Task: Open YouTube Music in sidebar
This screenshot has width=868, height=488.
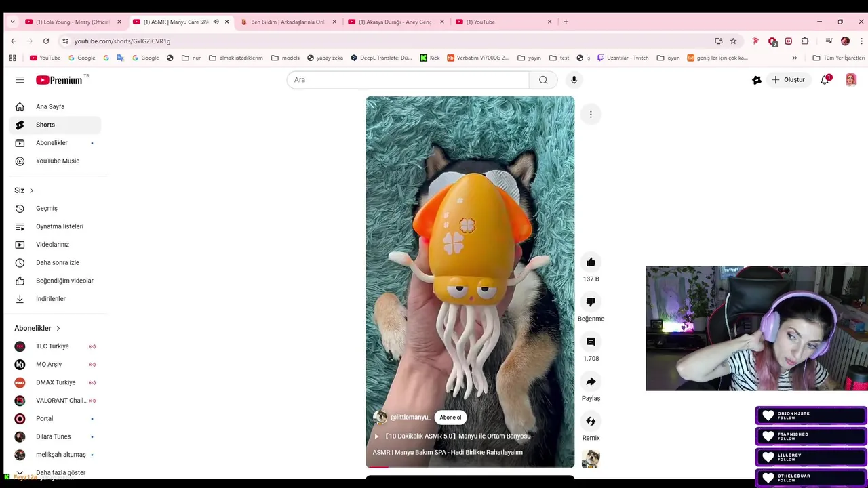Action: point(55,161)
